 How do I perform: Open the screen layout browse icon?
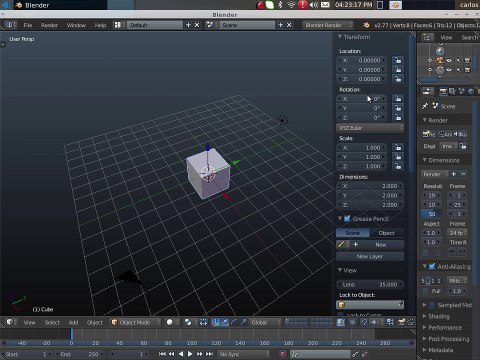(x=118, y=25)
